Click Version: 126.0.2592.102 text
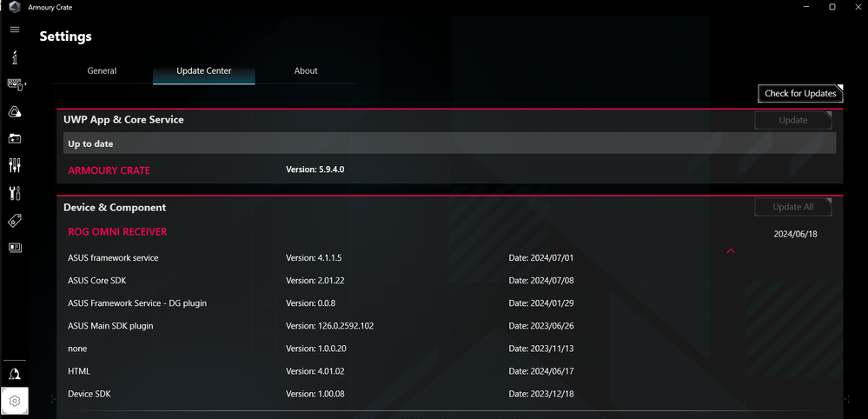The height and width of the screenshot is (419, 868). 330,326
